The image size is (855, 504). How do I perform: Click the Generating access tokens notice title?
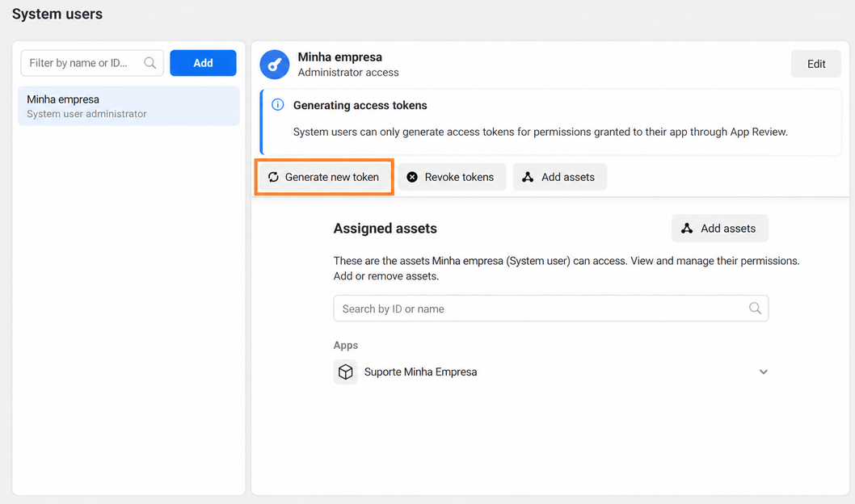click(360, 105)
